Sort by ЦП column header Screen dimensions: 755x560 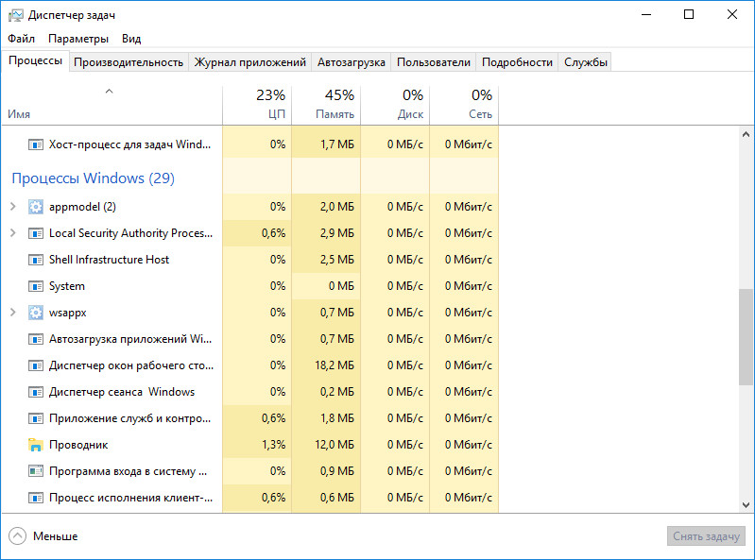[257, 105]
